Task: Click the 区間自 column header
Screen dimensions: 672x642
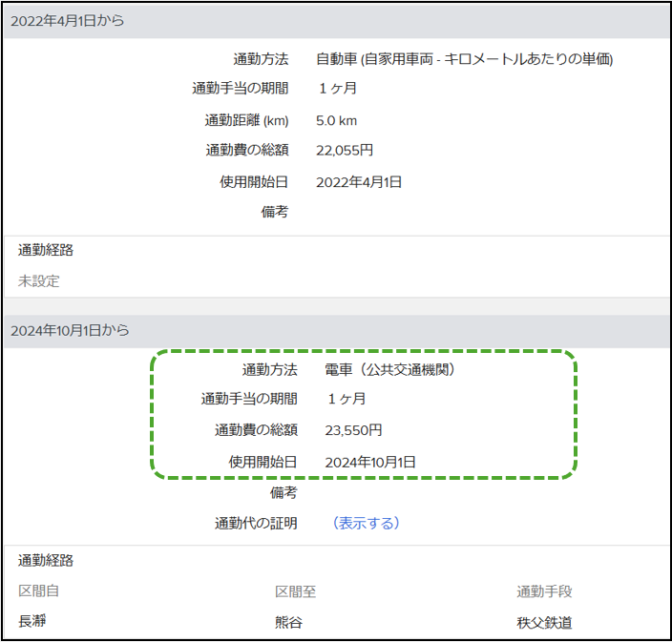Action: point(39,591)
